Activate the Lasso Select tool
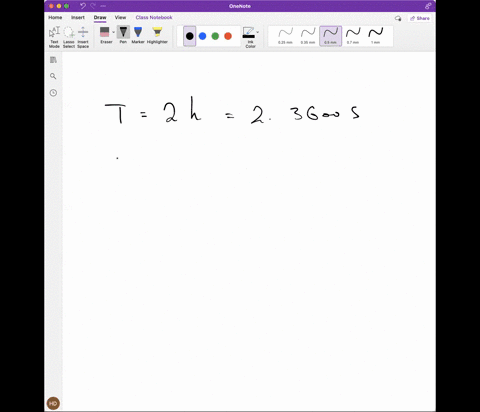480x412 pixels. coord(69,37)
